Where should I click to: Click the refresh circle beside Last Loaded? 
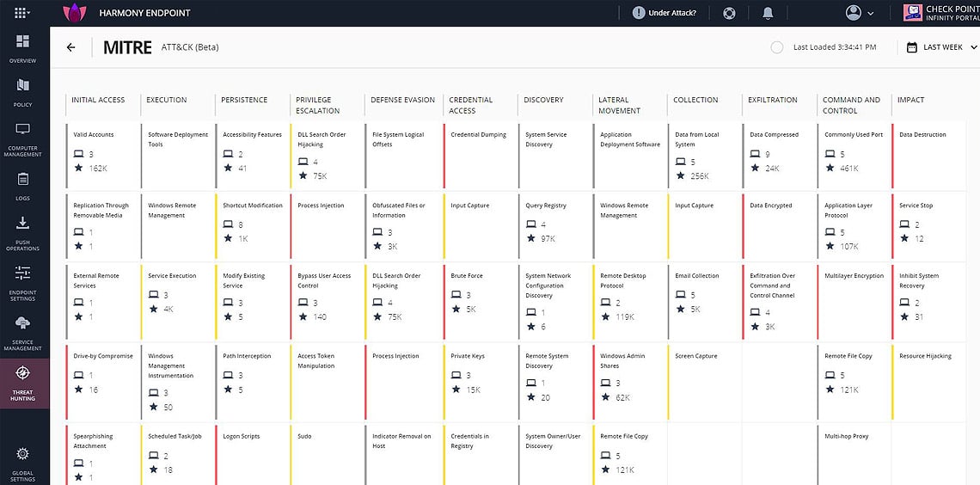(777, 47)
